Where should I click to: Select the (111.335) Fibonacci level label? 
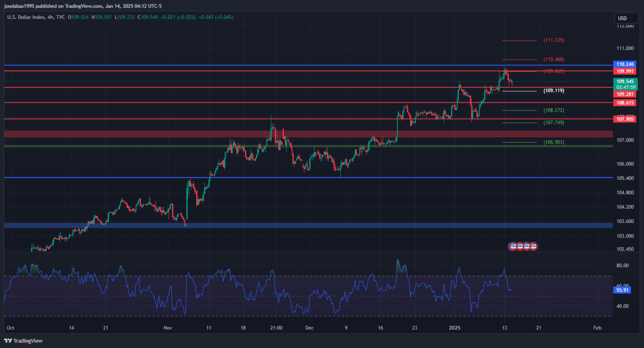[x=553, y=40]
